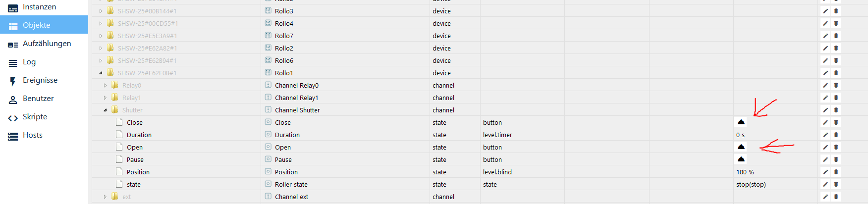Delete the Rollo4 device using trash icon
This screenshot has width=868, height=204.
[x=836, y=23]
